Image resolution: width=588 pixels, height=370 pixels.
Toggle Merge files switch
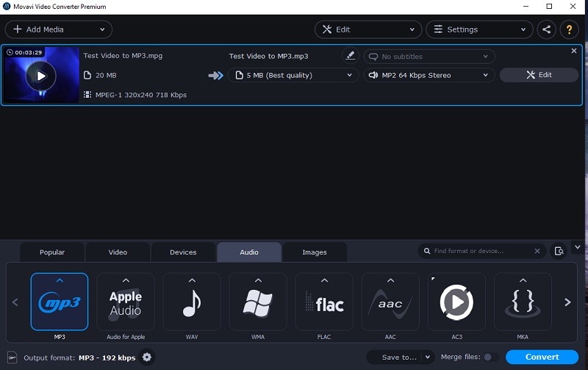click(491, 357)
